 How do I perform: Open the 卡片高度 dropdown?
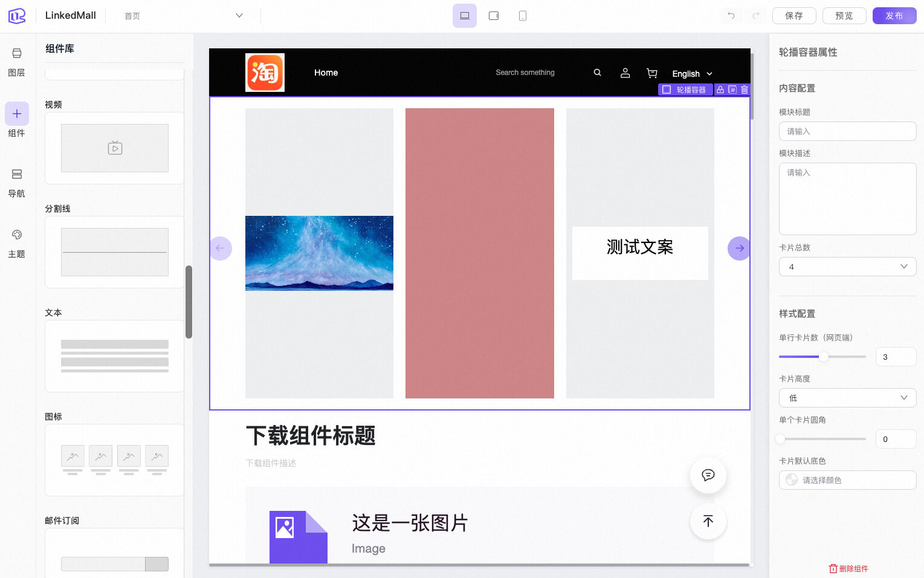pyautogui.click(x=847, y=398)
